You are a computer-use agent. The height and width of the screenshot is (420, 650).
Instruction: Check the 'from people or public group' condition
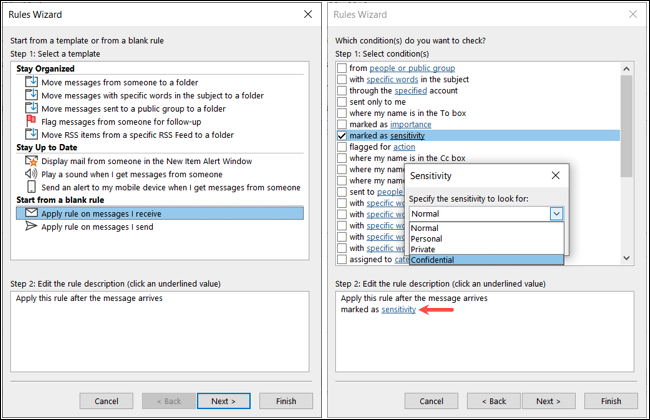click(x=342, y=68)
